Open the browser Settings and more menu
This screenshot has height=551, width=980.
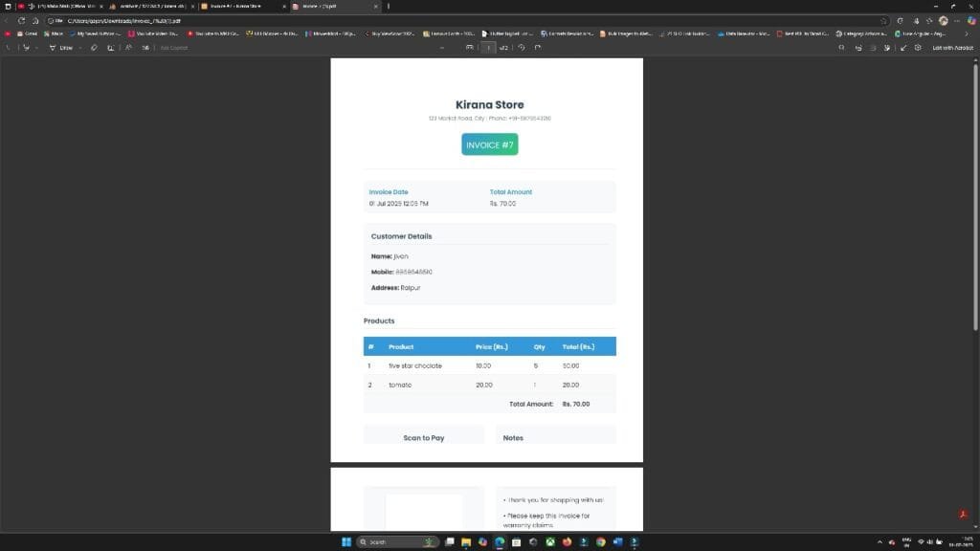click(x=956, y=20)
